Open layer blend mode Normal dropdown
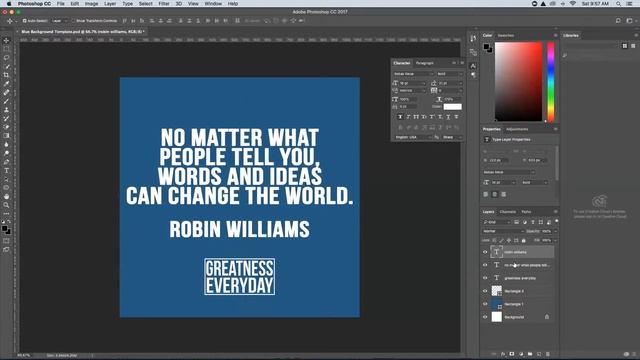Image resolution: width=640 pixels, height=360 pixels. point(503,231)
